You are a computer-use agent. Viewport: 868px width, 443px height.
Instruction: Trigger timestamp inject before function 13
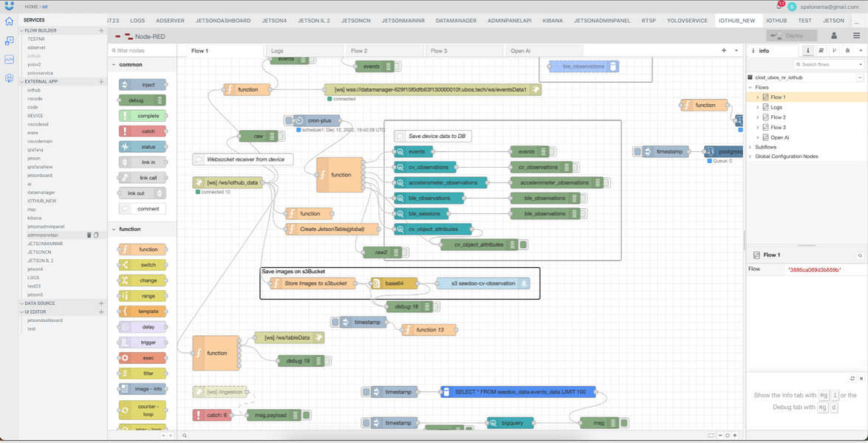(x=335, y=322)
